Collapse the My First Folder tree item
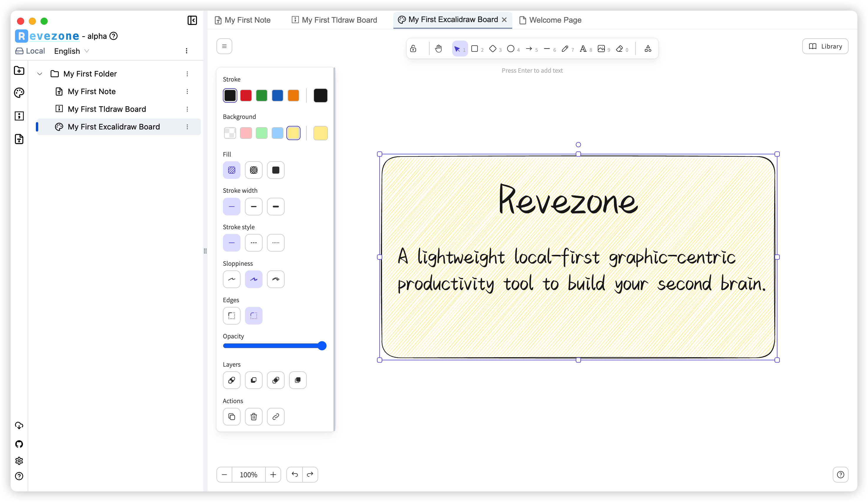The height and width of the screenshot is (502, 868). click(40, 74)
